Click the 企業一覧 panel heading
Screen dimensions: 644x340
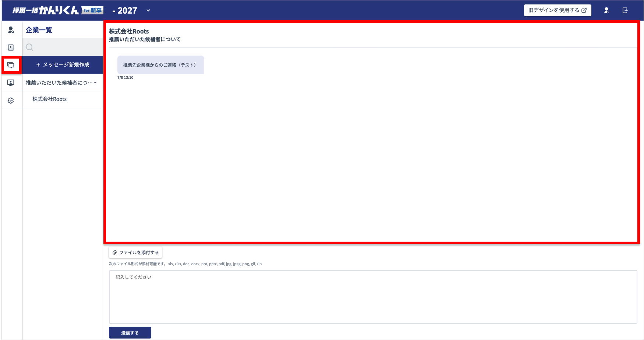[39, 30]
